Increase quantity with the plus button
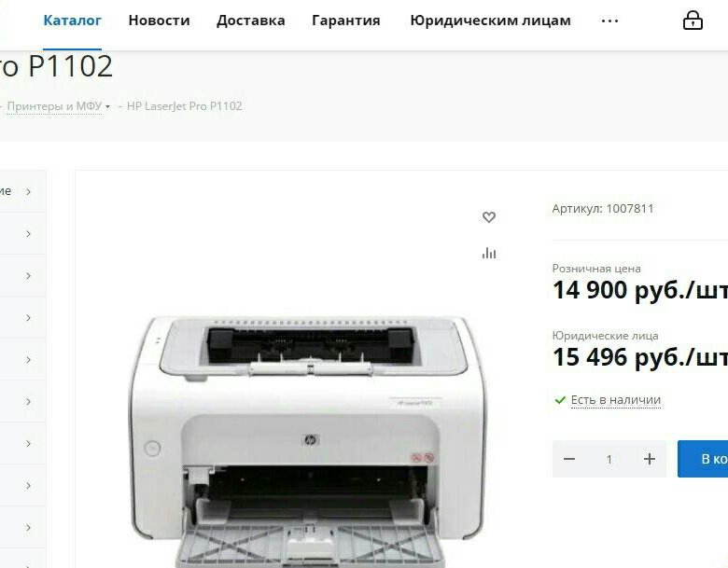 tap(650, 459)
